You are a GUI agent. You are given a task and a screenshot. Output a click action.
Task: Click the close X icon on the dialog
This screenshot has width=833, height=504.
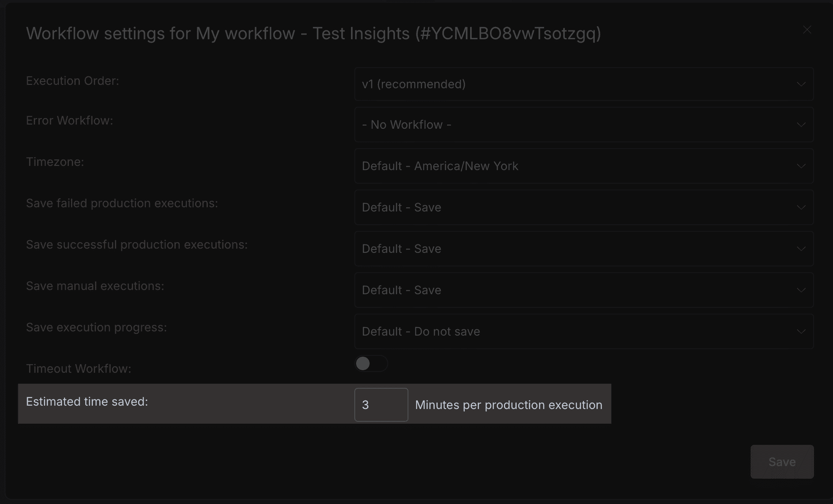[x=806, y=30]
